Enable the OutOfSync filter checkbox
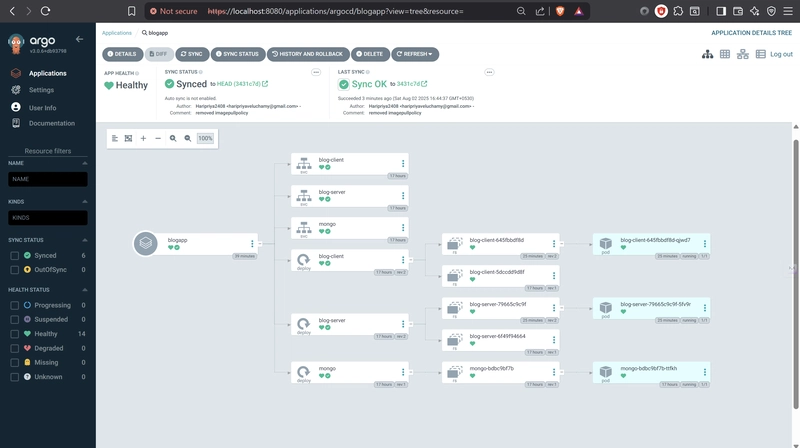Screen dimensions: 800x448 click(14, 269)
